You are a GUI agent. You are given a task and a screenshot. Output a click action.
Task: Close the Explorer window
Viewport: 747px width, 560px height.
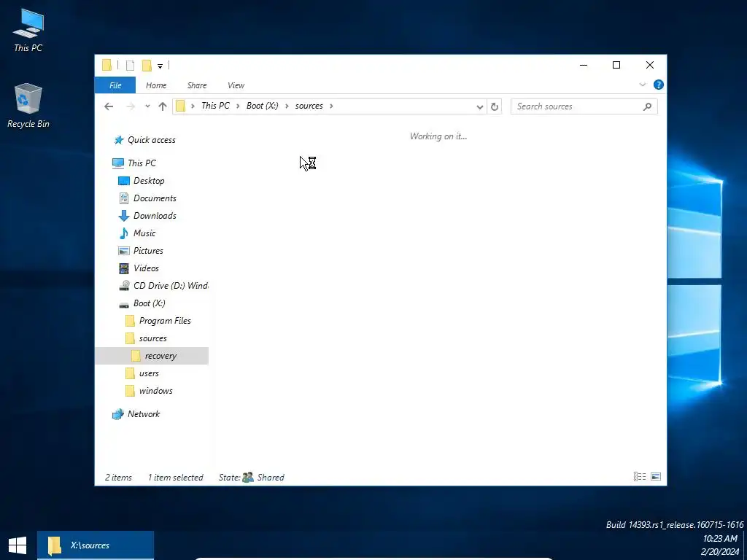click(650, 65)
